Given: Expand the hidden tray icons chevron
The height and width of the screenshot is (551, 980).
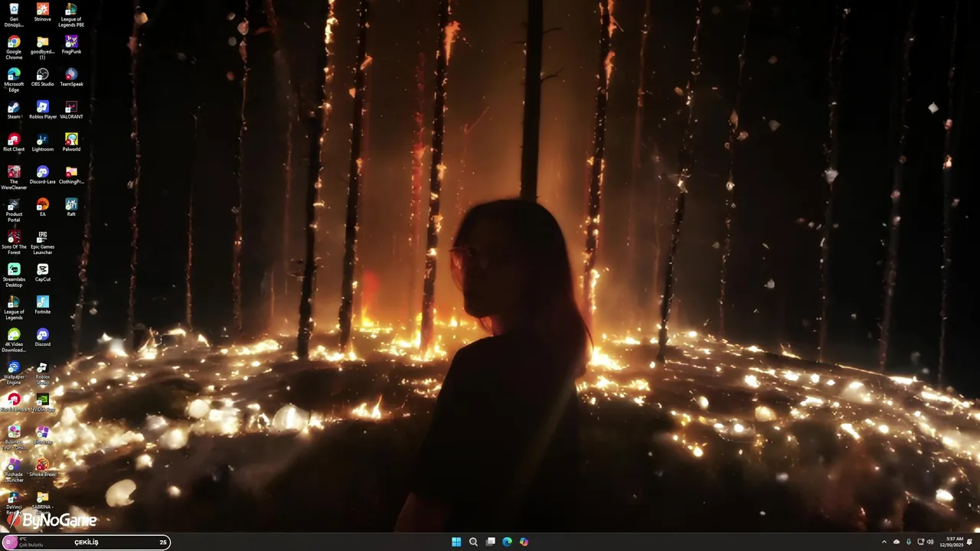Looking at the screenshot, I should (x=884, y=542).
